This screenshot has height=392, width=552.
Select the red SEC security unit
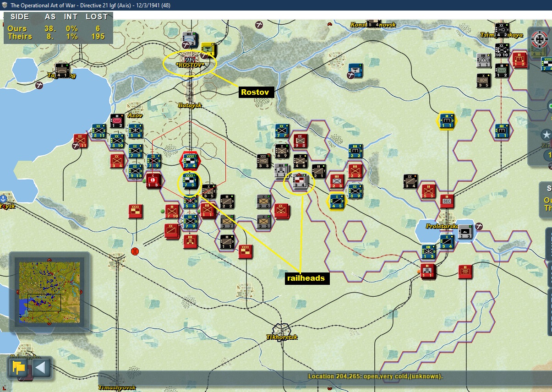[447, 201]
